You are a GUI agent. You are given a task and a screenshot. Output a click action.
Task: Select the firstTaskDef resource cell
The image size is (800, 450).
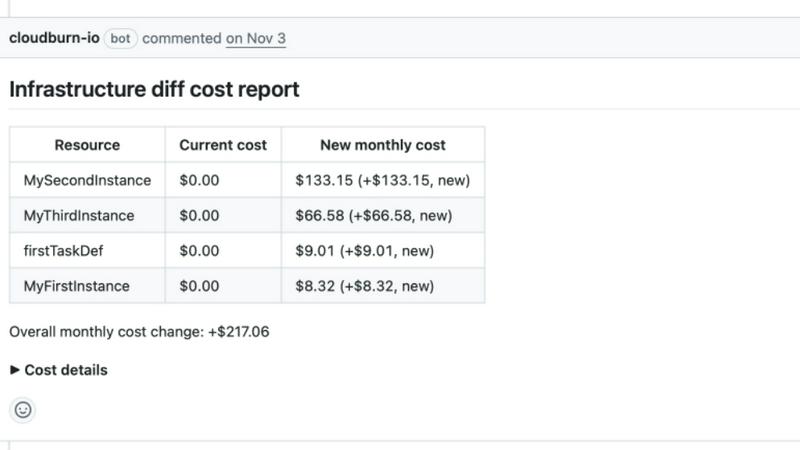tap(87, 251)
